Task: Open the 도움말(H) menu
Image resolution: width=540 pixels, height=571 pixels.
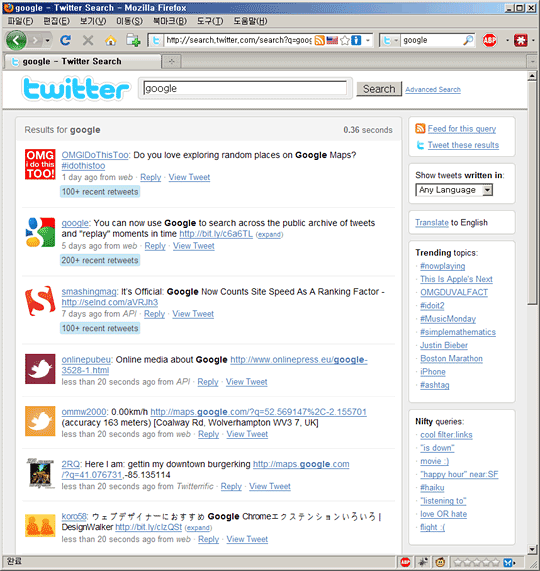Action: pos(250,21)
